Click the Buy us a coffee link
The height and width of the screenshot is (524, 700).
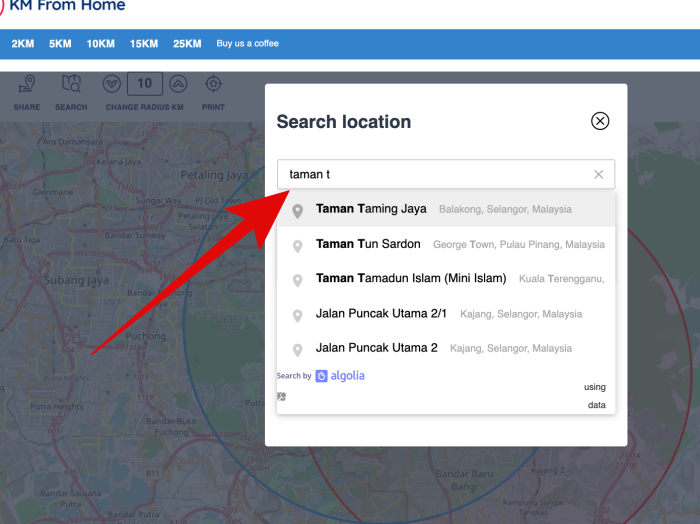(248, 44)
